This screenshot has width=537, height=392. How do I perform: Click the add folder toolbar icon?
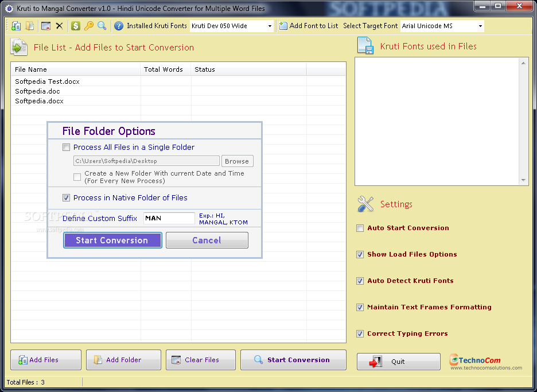[30, 26]
